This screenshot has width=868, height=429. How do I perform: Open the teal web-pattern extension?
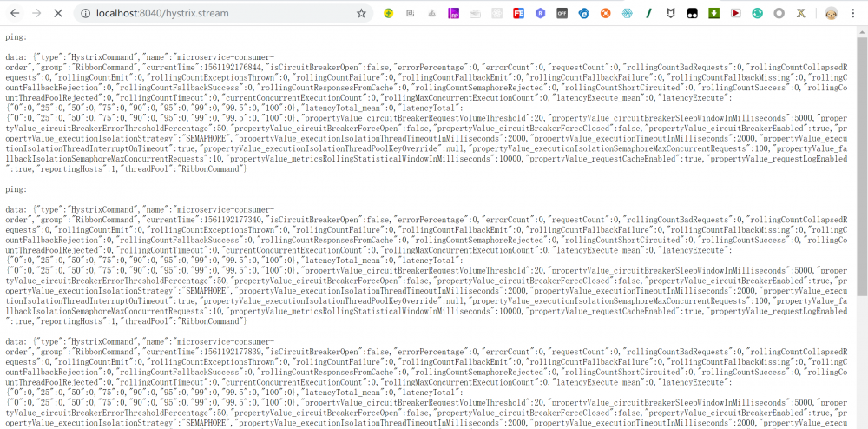[627, 13]
